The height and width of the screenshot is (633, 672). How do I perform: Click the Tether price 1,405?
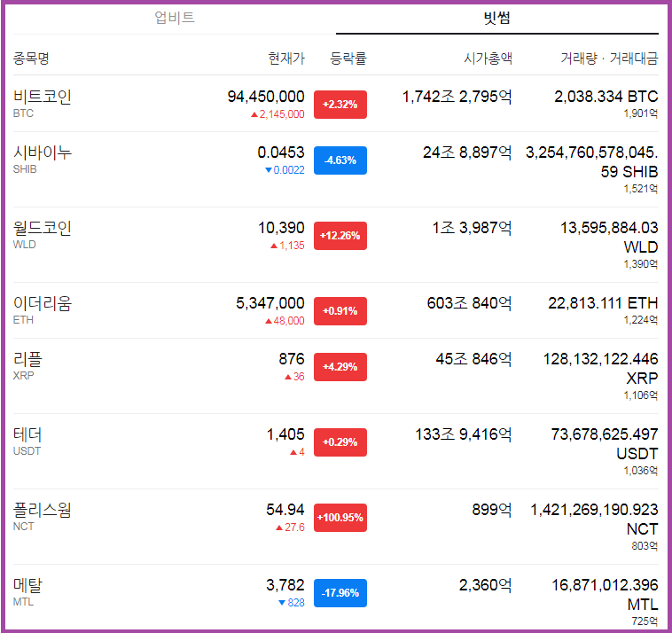pos(285,434)
